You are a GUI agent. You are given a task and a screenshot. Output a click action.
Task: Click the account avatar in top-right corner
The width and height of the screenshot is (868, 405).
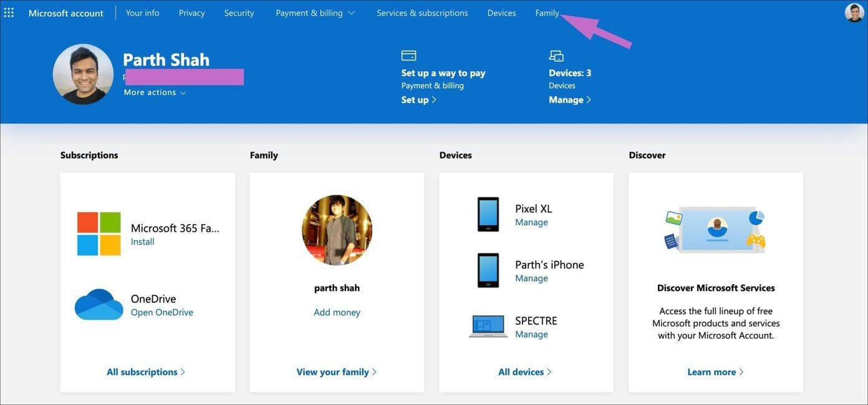tap(854, 12)
